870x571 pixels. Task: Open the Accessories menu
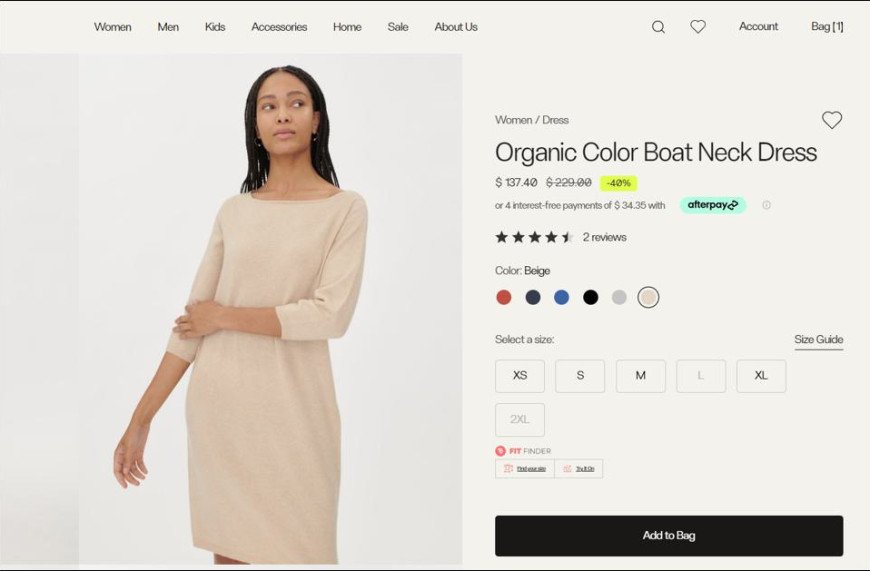(279, 27)
